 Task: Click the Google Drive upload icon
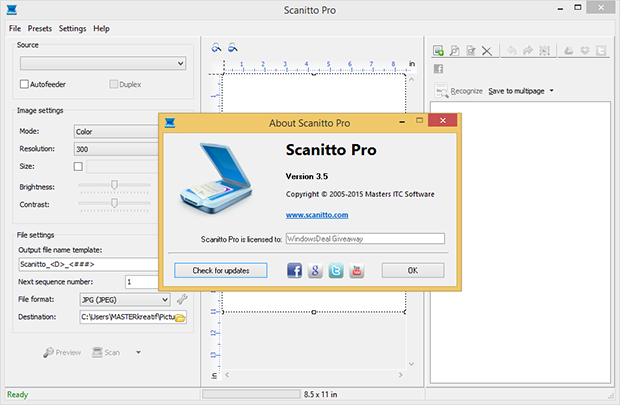(569, 51)
